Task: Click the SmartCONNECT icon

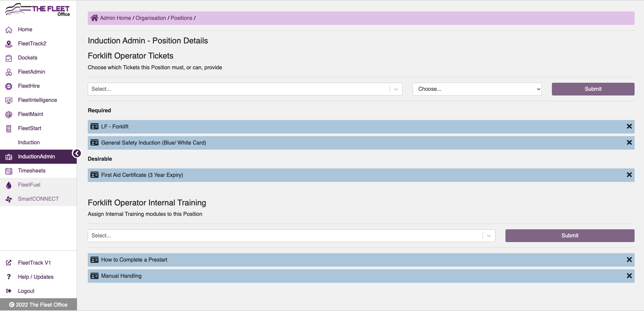Action: (x=9, y=199)
